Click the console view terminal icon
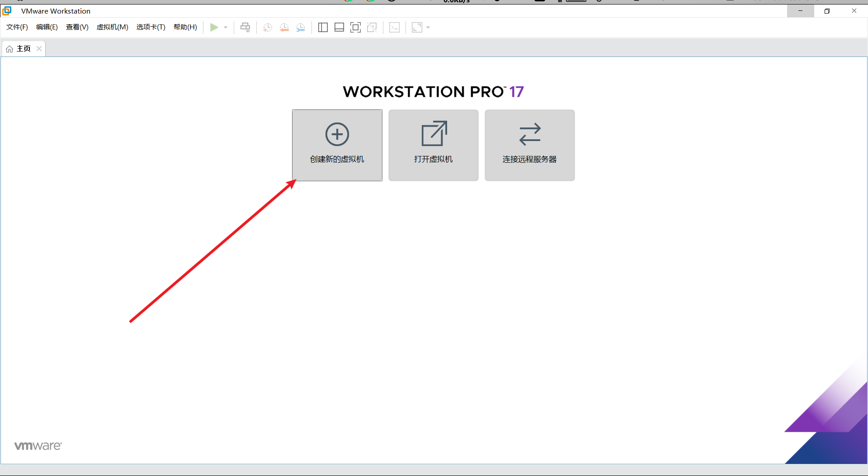The image size is (868, 476). (394, 28)
